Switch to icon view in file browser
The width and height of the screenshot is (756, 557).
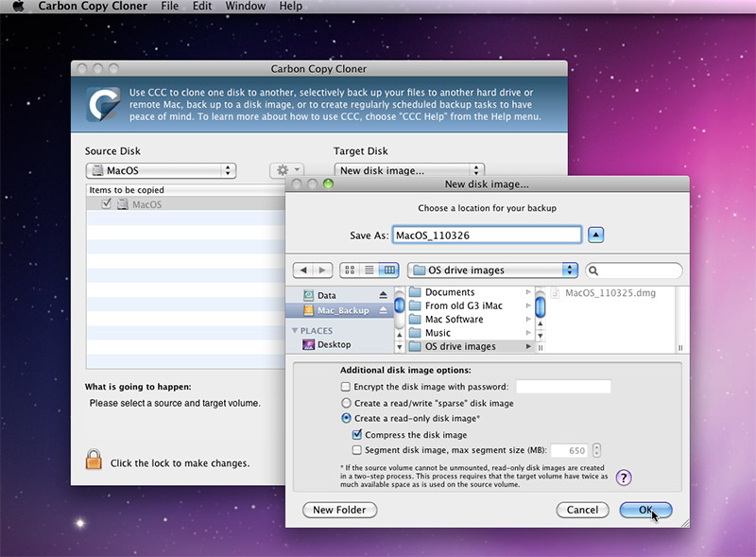click(x=351, y=270)
